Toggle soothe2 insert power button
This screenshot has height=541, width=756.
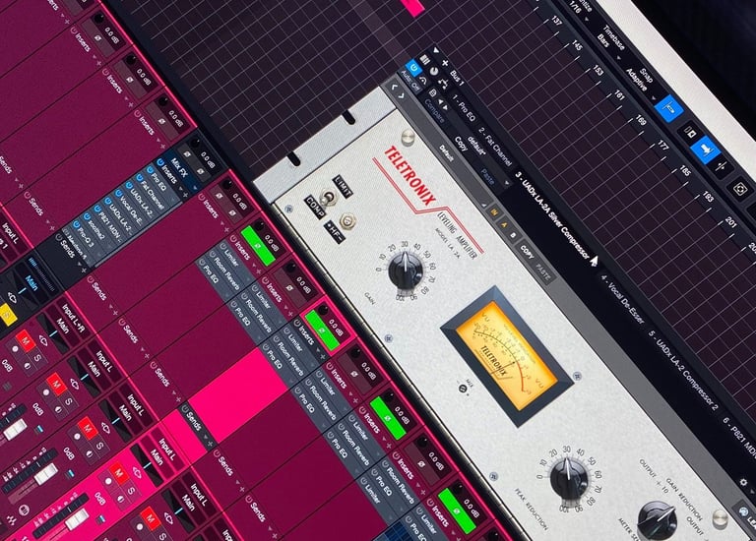[88, 217]
